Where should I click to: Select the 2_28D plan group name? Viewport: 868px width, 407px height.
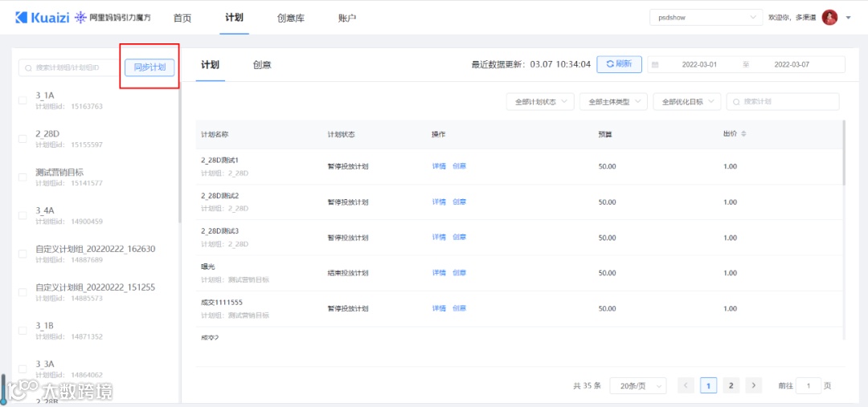click(47, 134)
